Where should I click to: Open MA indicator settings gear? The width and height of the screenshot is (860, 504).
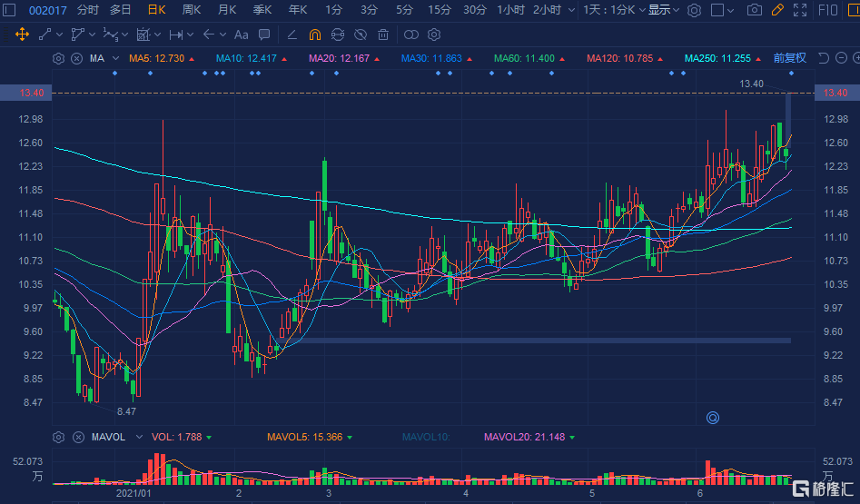coord(59,58)
